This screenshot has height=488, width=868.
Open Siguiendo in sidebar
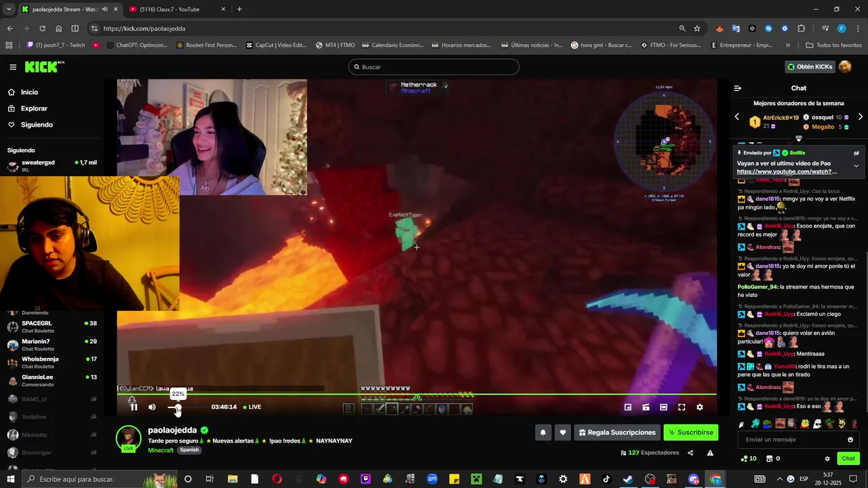[x=37, y=125]
